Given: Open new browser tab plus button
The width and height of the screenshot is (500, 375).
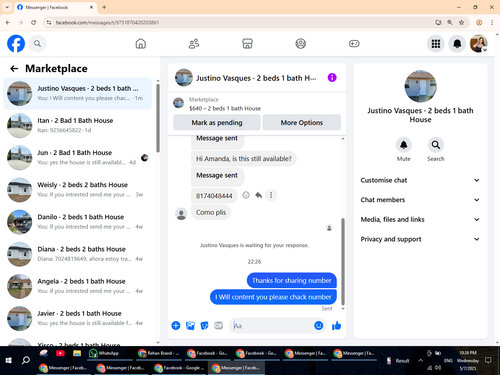Looking at the screenshot, I should coord(104,7).
